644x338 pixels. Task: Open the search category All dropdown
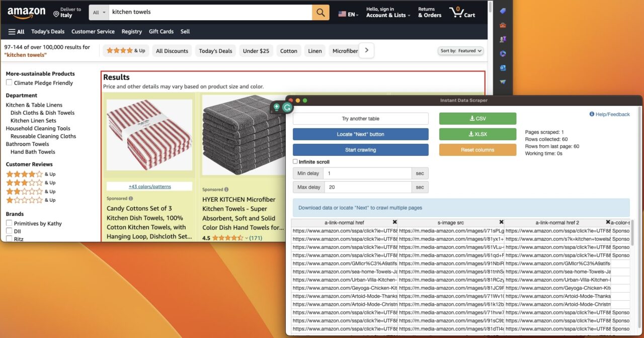point(100,12)
